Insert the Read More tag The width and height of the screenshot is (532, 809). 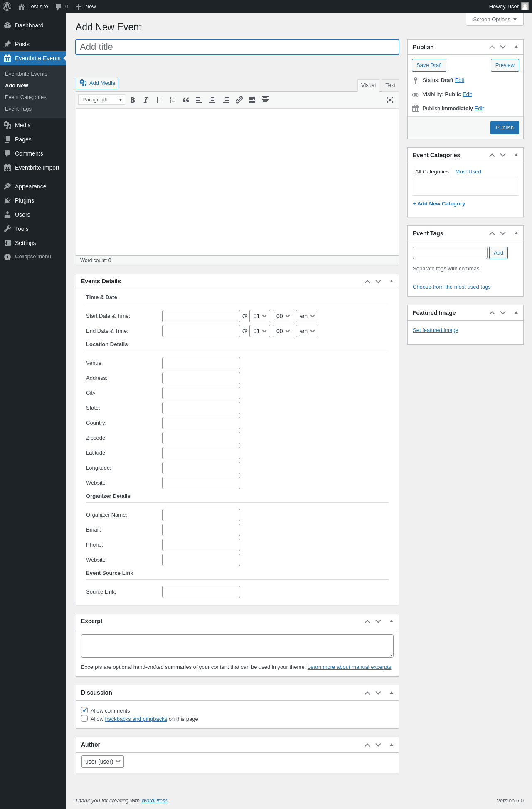click(x=252, y=100)
